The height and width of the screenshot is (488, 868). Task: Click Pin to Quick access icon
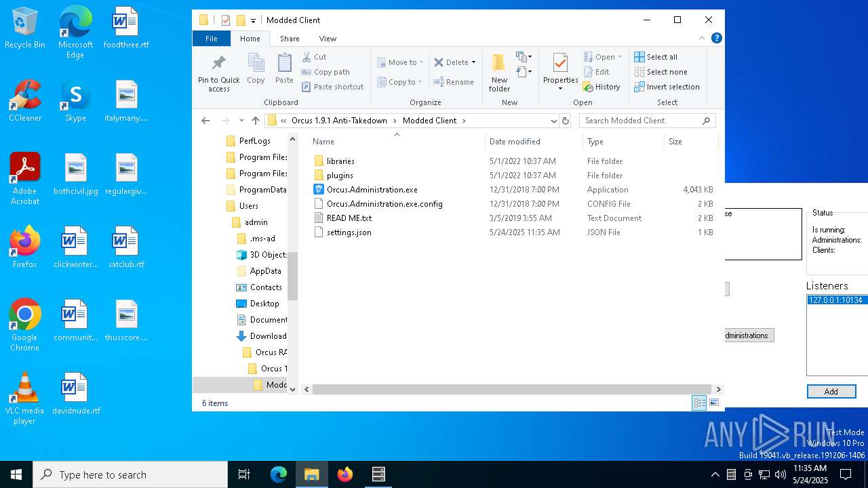coord(218,63)
